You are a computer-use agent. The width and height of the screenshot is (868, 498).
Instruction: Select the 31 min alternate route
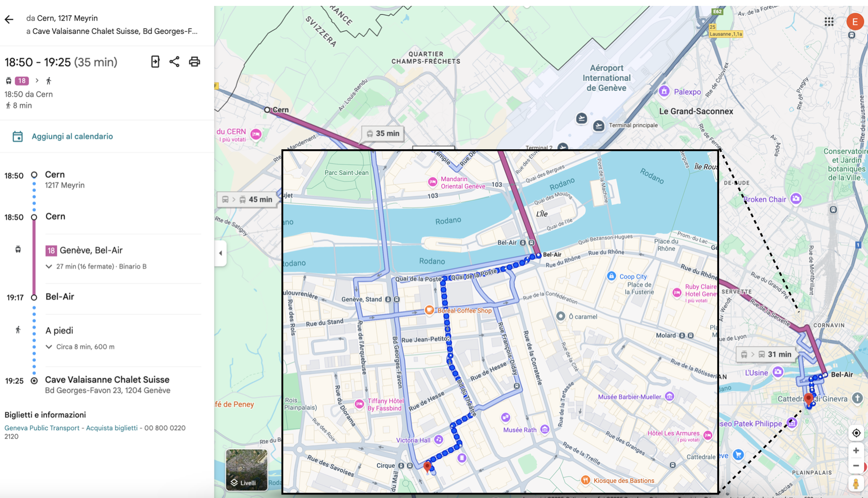766,354
